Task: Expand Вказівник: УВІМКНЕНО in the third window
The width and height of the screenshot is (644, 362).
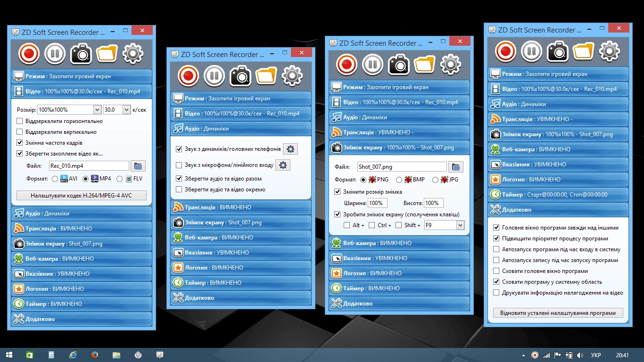Action: coord(399,258)
